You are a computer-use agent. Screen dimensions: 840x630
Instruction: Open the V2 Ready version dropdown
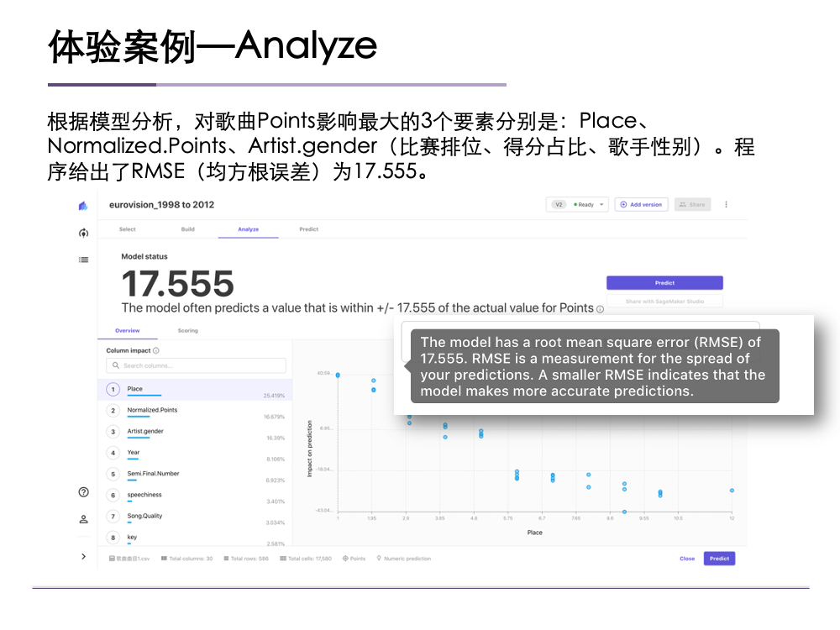click(577, 203)
